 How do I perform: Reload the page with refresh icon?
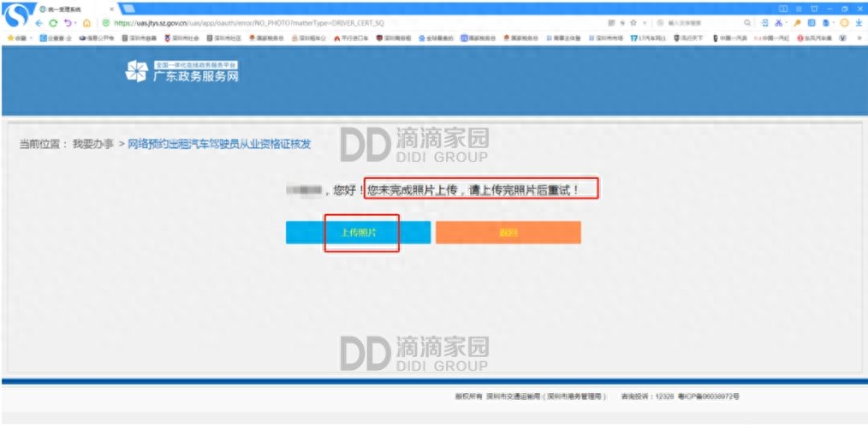[x=53, y=22]
